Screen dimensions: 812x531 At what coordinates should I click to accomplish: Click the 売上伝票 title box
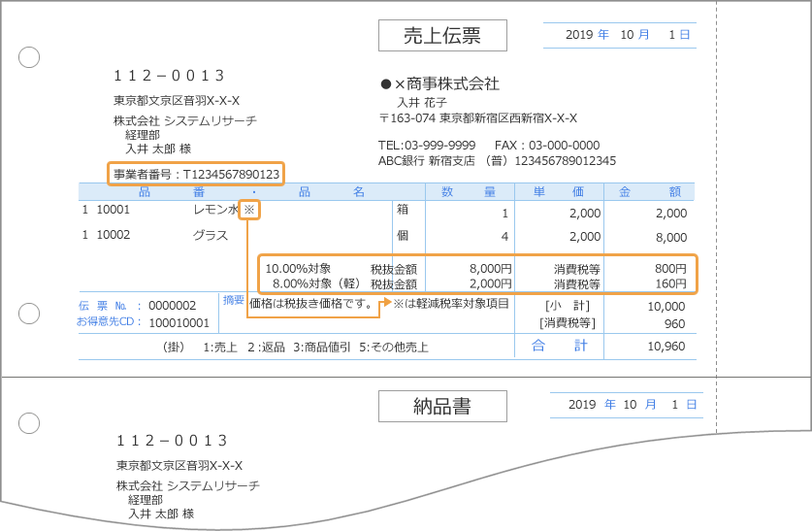coord(442,35)
